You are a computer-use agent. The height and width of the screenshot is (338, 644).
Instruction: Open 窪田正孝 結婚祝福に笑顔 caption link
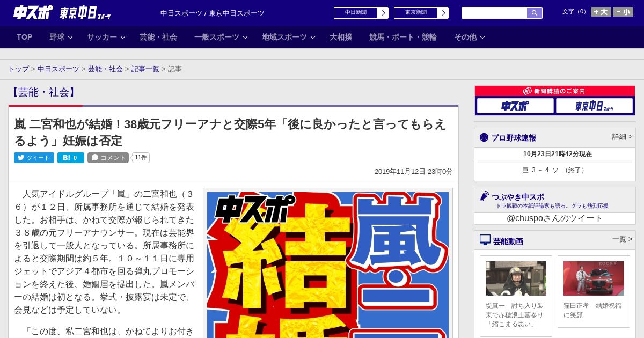tap(592, 310)
